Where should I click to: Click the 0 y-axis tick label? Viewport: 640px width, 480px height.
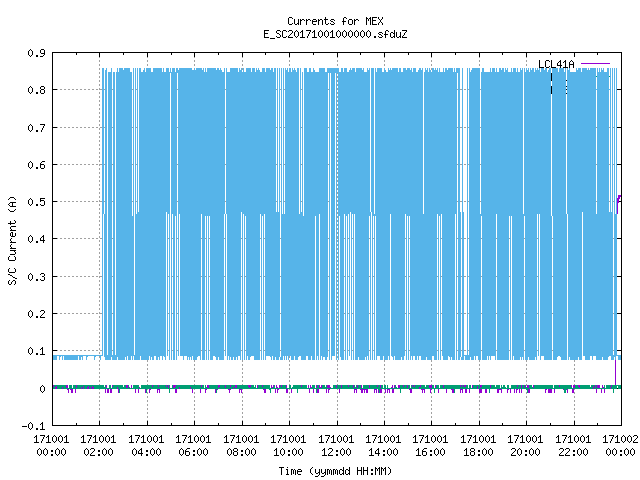click(x=42, y=389)
